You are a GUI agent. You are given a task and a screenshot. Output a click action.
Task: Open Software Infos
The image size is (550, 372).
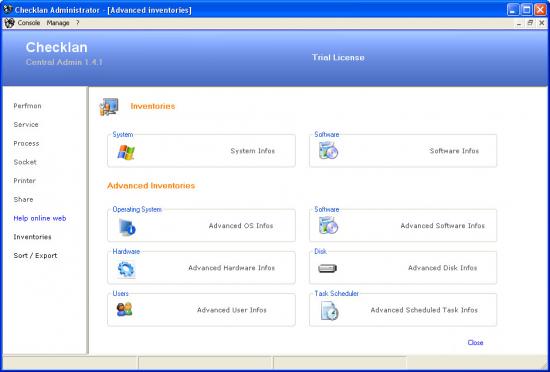454,151
